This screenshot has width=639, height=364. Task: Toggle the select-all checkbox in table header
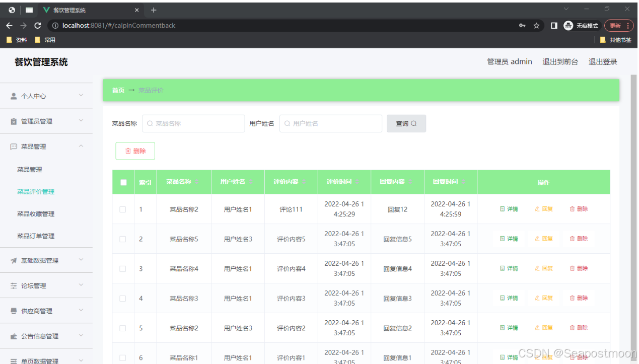[123, 182]
